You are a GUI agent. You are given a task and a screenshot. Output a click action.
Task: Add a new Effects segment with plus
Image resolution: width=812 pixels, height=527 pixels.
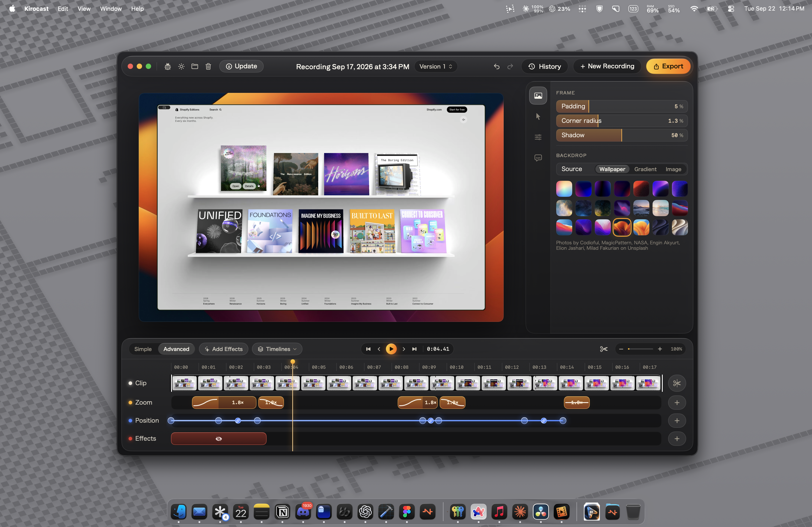[x=677, y=439]
